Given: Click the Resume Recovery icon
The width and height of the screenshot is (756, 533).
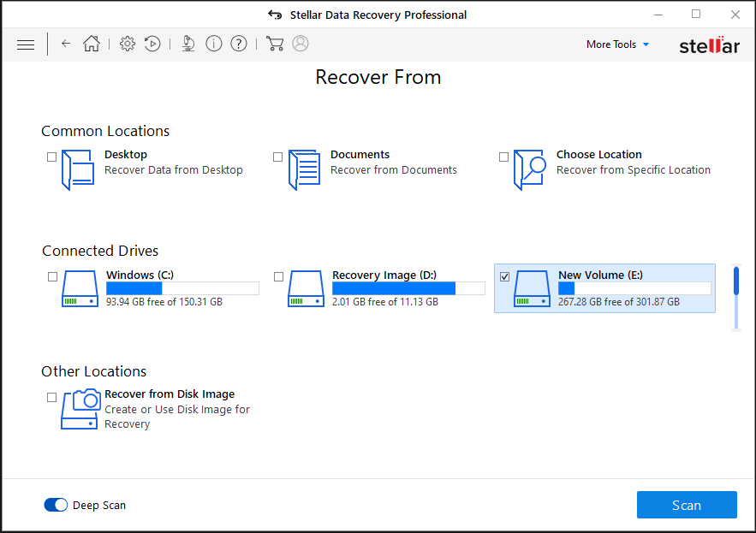Looking at the screenshot, I should [x=152, y=44].
